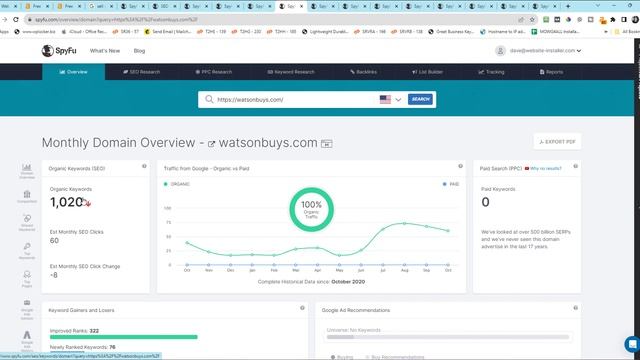Click info icon on Paid Search card

click(x=576, y=166)
